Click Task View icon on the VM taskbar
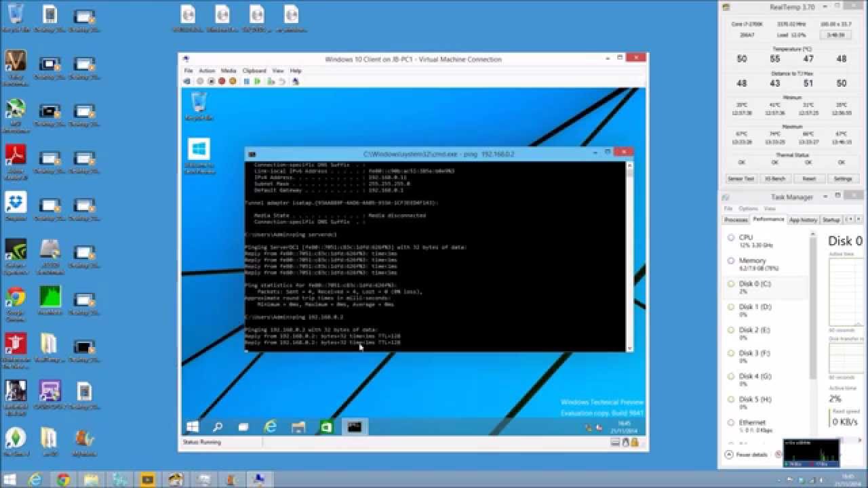 coord(243,427)
